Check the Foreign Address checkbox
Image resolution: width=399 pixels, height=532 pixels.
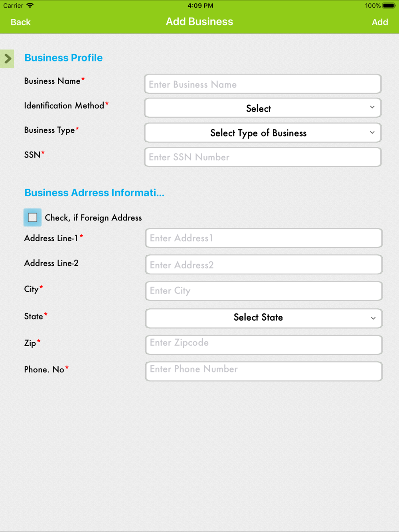point(33,217)
